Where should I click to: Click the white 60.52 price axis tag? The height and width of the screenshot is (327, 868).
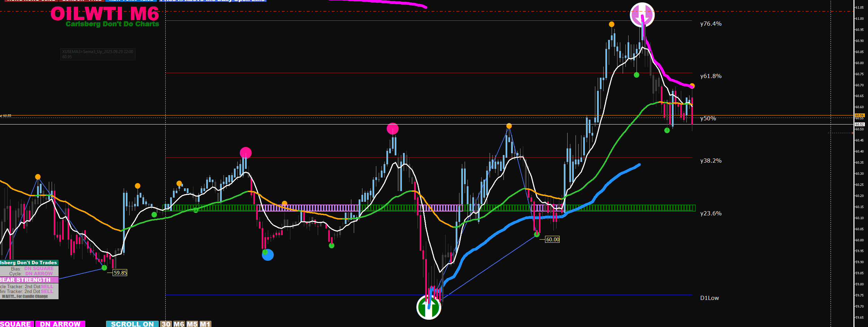[860, 124]
